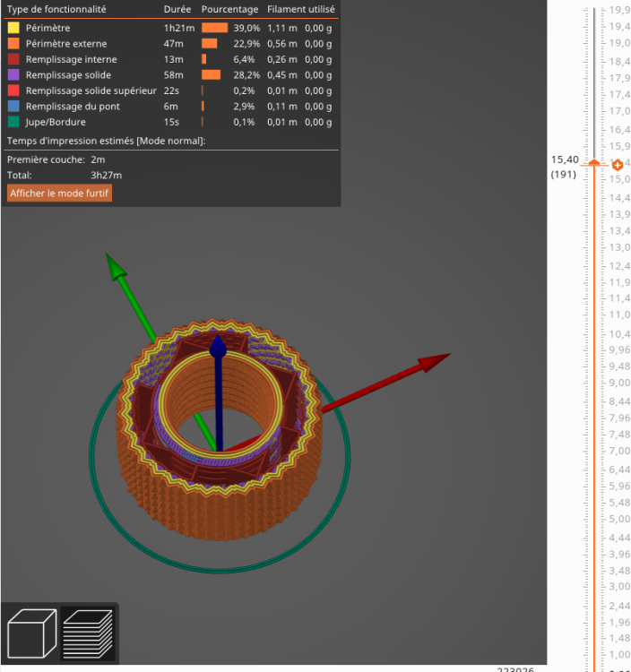The width and height of the screenshot is (631, 672).
Task: Click the orange plus icon on layer slider
Action: coord(618,165)
